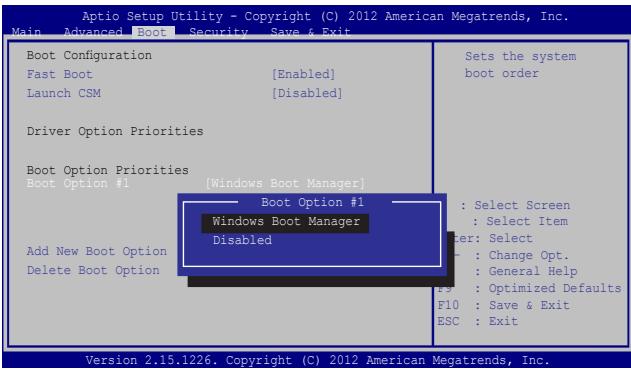Go to the Security tab

219,32
